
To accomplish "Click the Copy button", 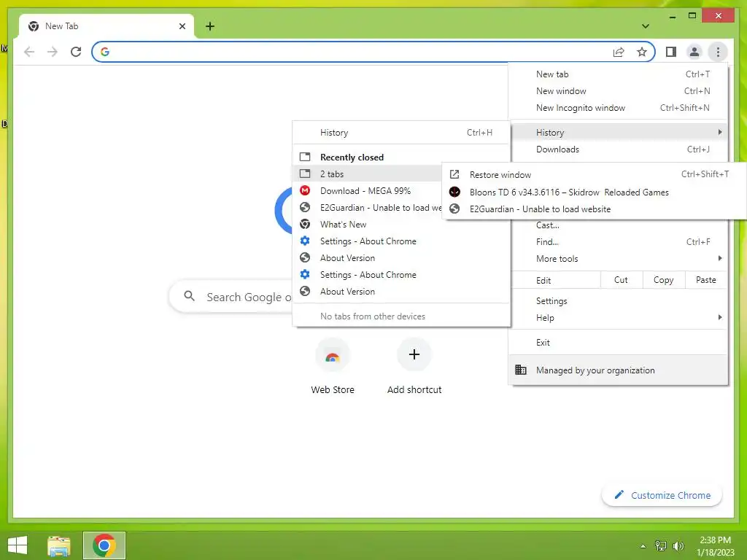I will pos(664,280).
